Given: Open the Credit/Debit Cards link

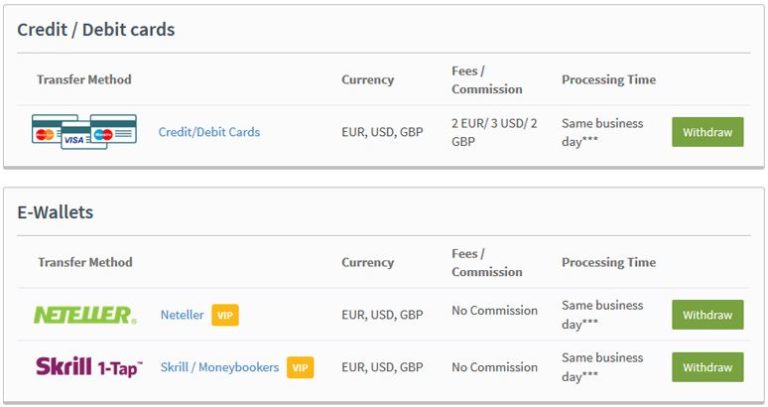Looking at the screenshot, I should (209, 132).
